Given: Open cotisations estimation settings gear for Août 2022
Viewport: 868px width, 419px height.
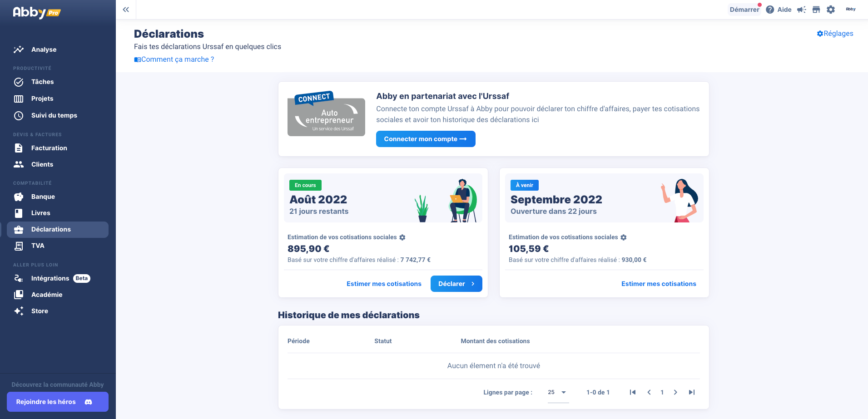Looking at the screenshot, I should point(402,237).
